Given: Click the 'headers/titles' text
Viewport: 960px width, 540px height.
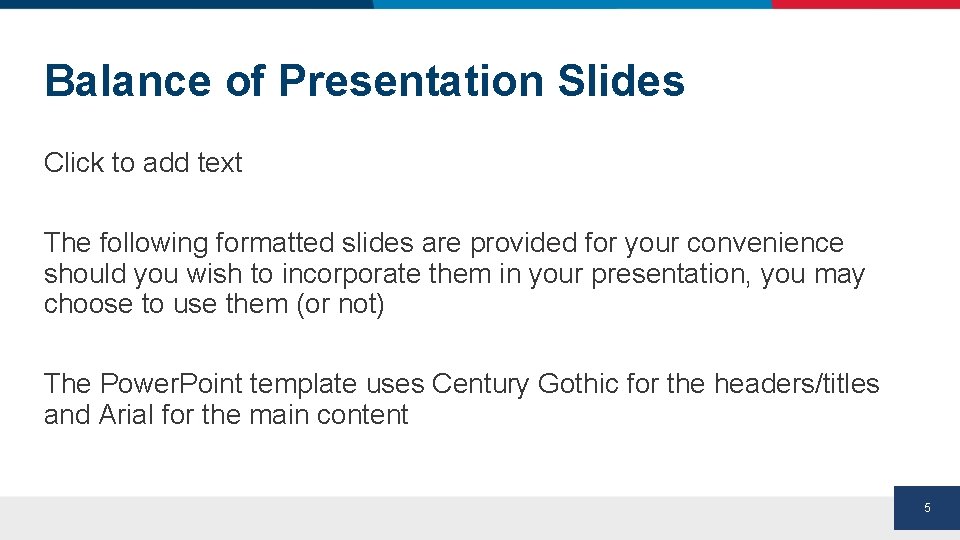Looking at the screenshot, I should (797, 384).
